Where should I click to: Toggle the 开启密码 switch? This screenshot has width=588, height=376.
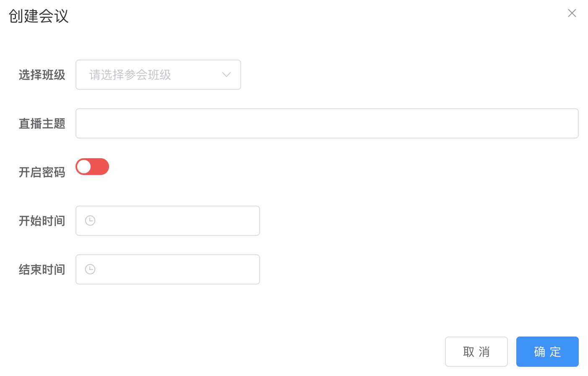92,167
